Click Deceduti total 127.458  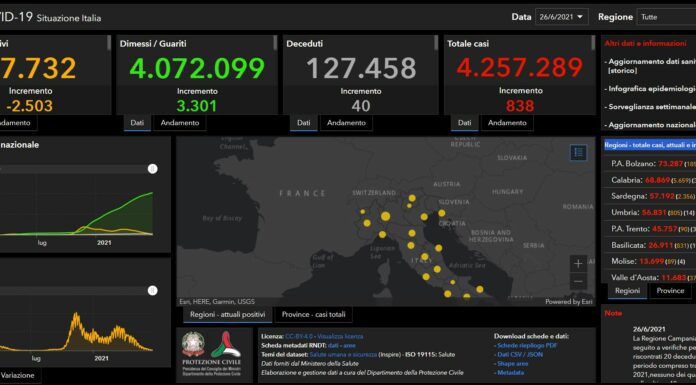[361, 68]
